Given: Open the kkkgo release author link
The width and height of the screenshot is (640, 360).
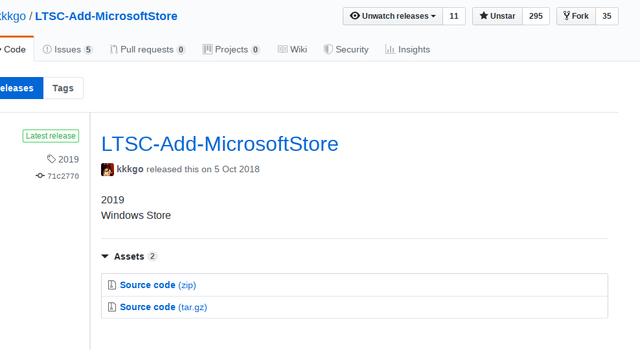Looking at the screenshot, I should tap(130, 169).
